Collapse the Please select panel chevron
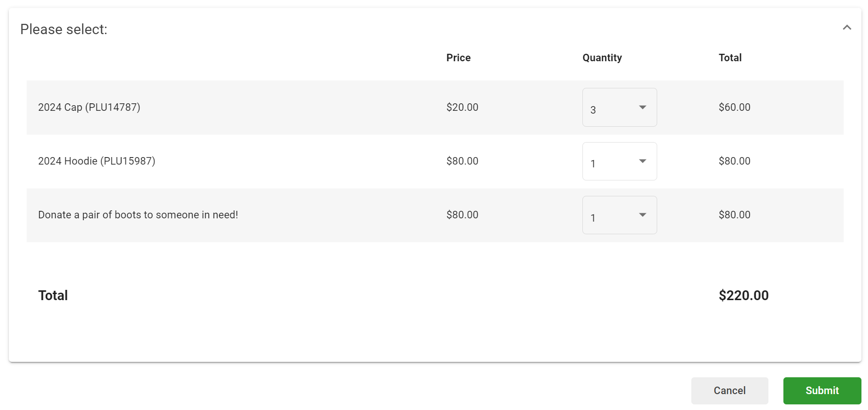Screen dimensions: 868x410 (846, 28)
